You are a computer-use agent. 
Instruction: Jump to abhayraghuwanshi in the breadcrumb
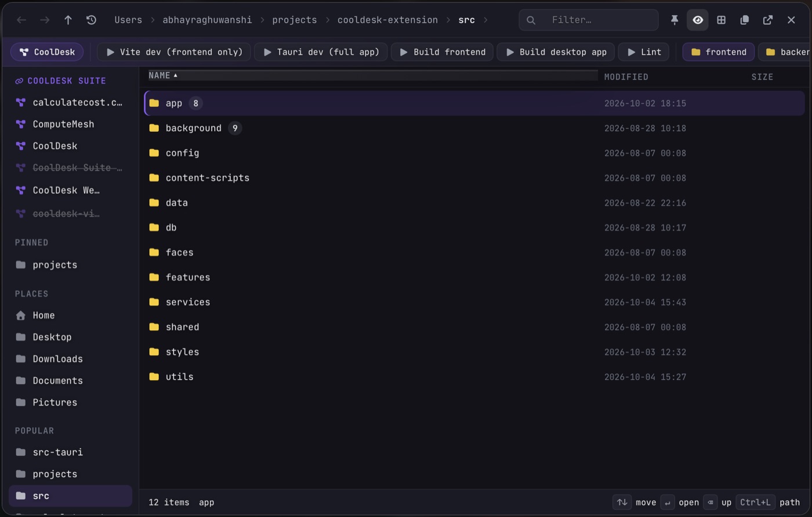(207, 20)
